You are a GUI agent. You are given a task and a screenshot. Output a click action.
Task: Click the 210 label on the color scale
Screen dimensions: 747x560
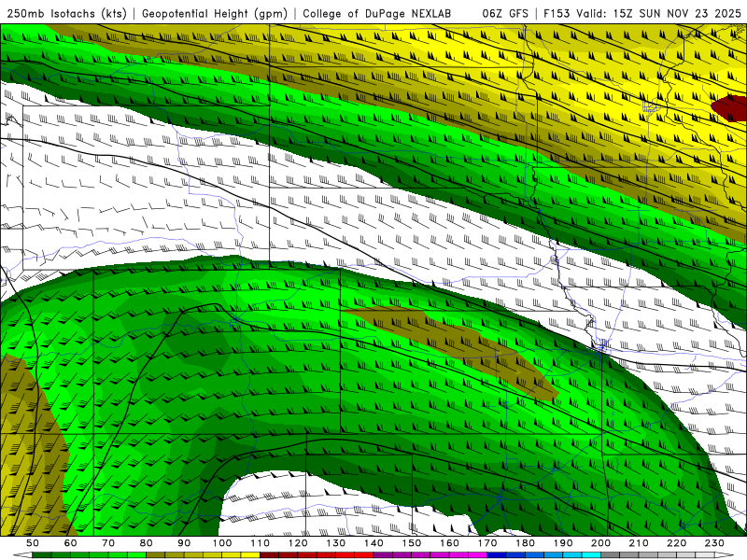639,543
